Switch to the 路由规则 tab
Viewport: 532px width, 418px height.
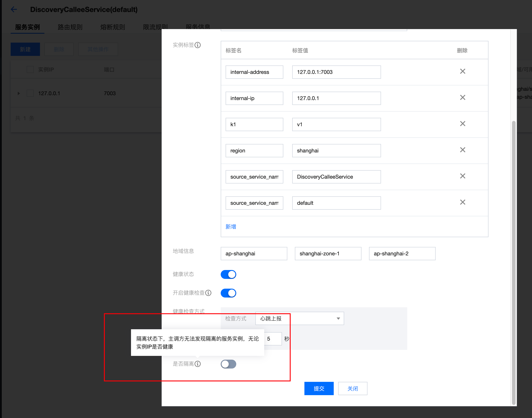(x=70, y=27)
